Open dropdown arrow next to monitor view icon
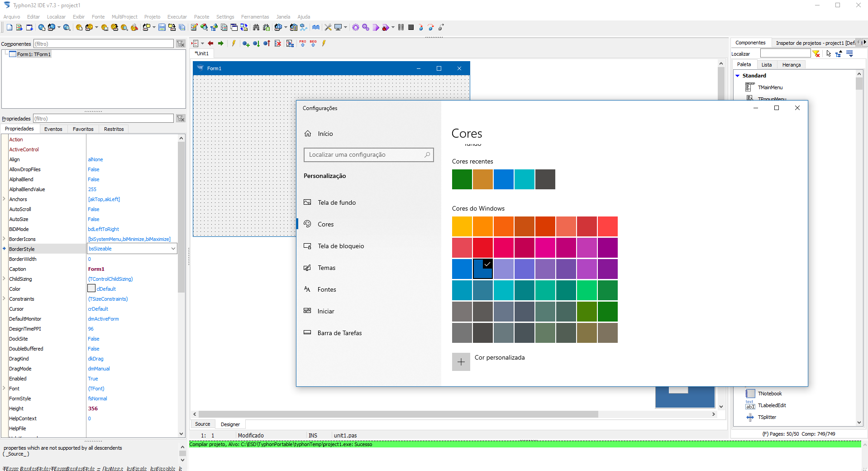This screenshot has width=868, height=471. 345,27
